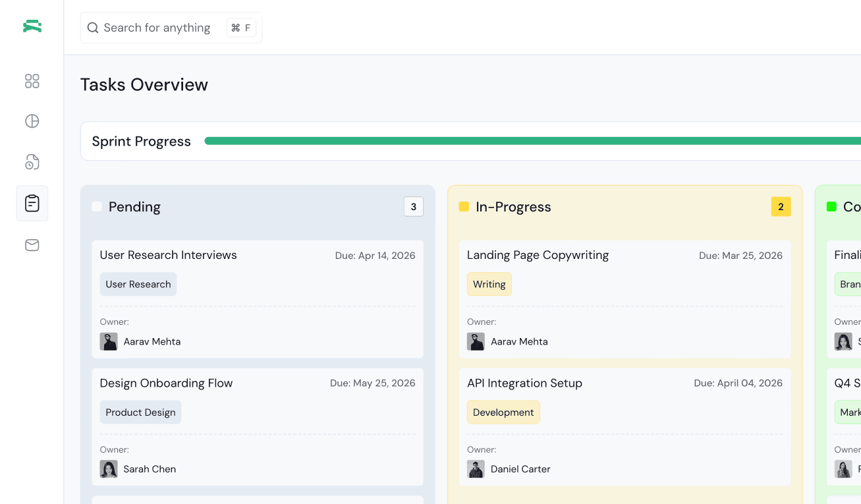Click the Due: April 04, 2026 date
This screenshot has width=861, height=504.
tap(738, 383)
